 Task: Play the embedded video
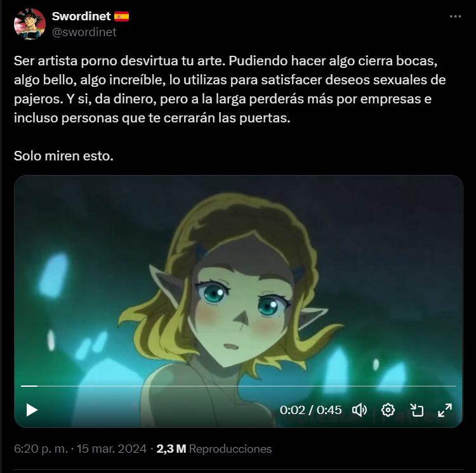32,410
